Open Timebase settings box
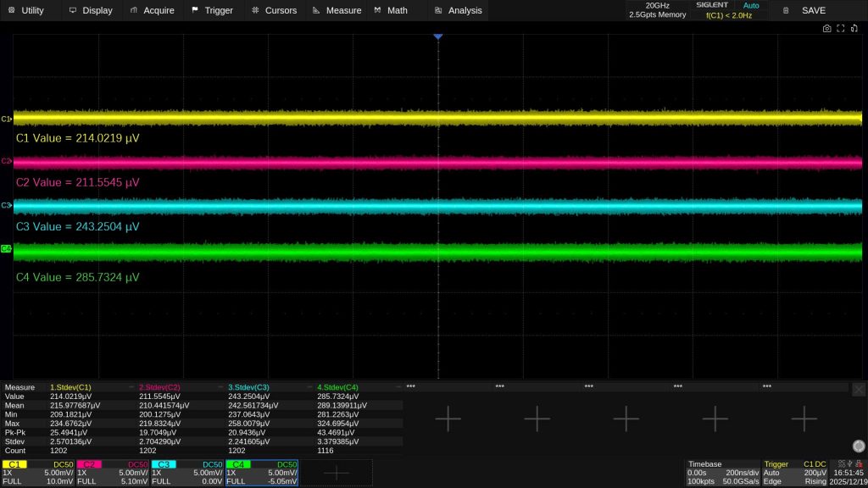The width and height of the screenshot is (868, 488). (x=721, y=473)
